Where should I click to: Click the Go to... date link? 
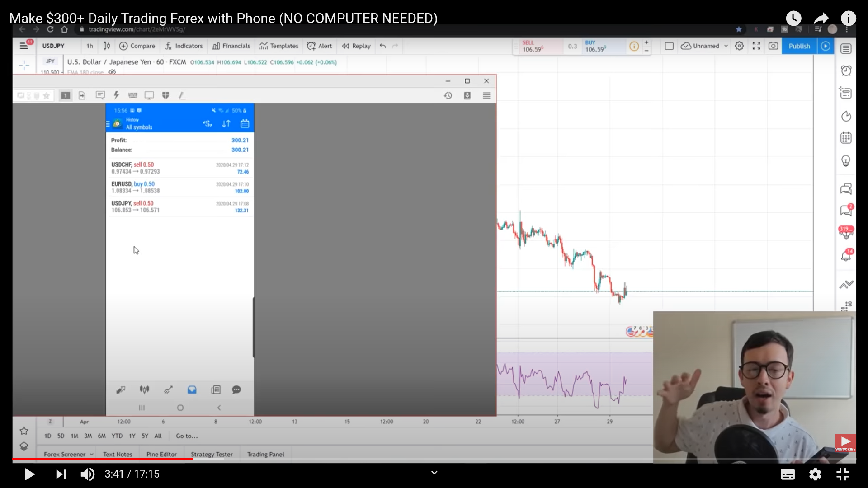(x=187, y=436)
